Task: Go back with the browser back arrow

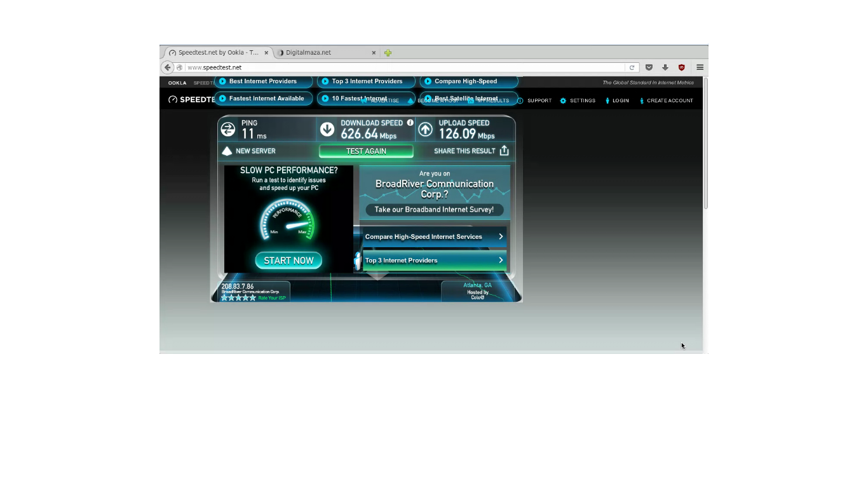Action: pos(168,67)
